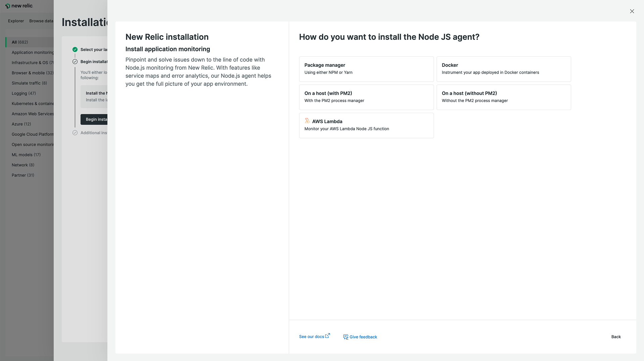This screenshot has width=644, height=361.
Task: Select the Azure (12) category
Action: pos(21,124)
